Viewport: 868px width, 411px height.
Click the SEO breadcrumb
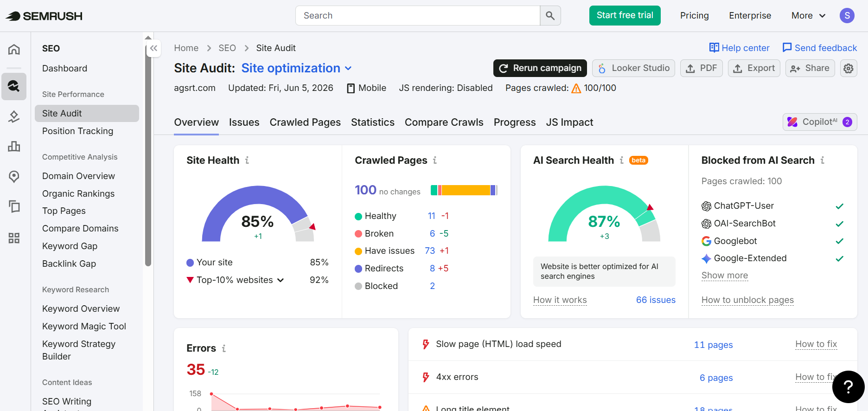point(227,48)
